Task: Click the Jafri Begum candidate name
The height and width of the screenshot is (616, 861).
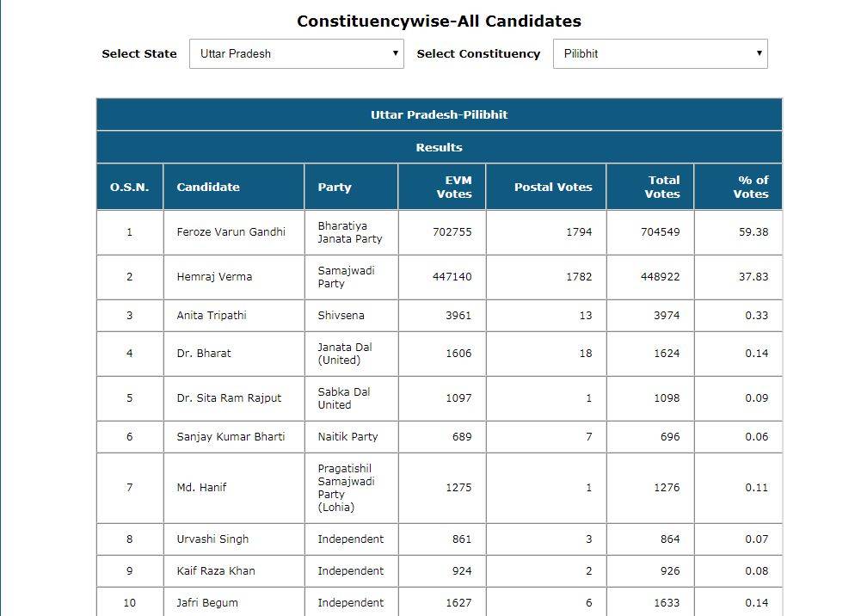Action: (x=207, y=603)
